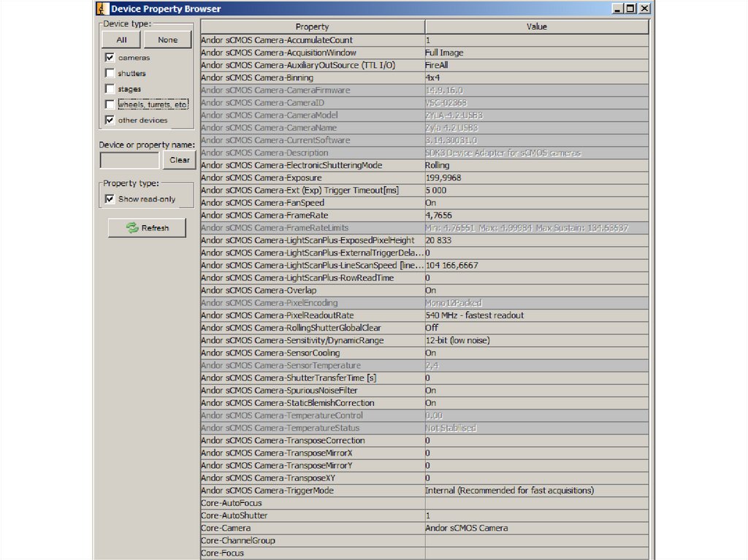This screenshot has width=748, height=560.
Task: Toggle the Show read-only checkbox
Action: click(x=110, y=199)
